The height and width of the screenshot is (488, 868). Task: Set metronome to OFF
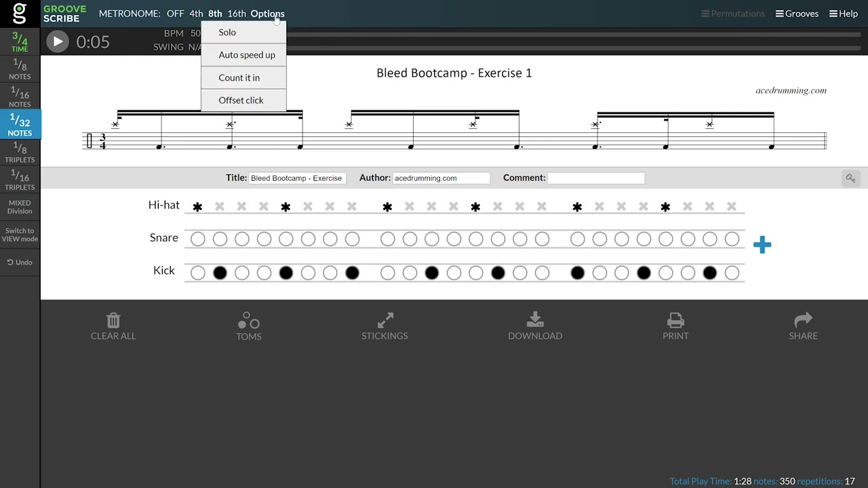tap(175, 14)
